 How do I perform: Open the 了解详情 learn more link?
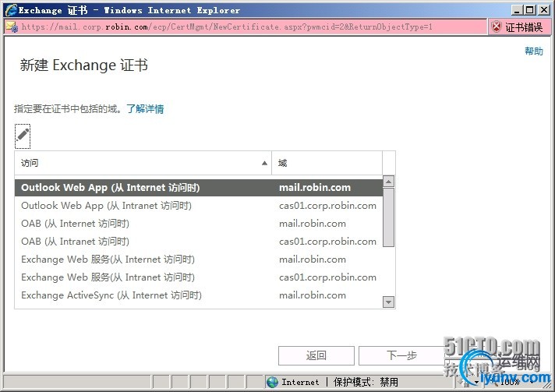[145, 108]
